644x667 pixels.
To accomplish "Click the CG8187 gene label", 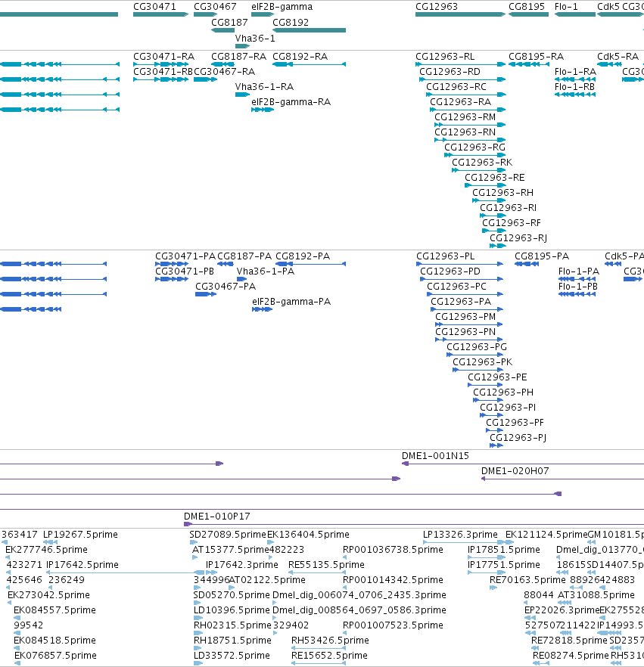I will click(229, 23).
